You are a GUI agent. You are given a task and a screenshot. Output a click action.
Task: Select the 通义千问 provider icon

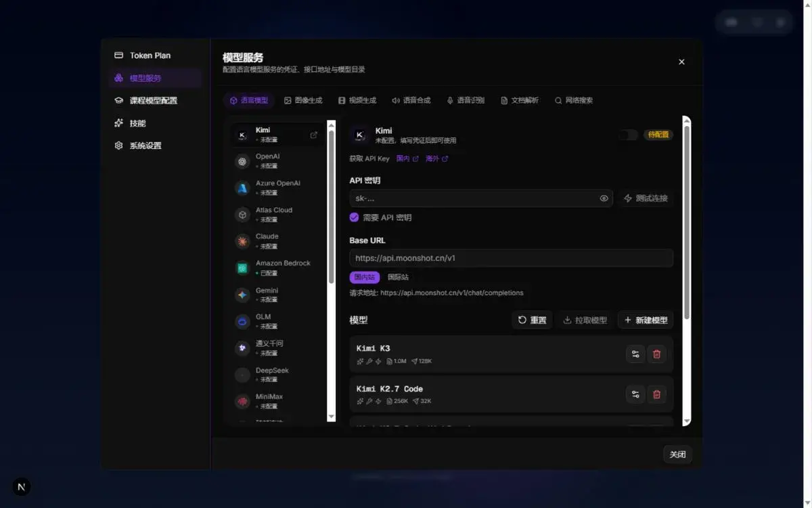[242, 348]
